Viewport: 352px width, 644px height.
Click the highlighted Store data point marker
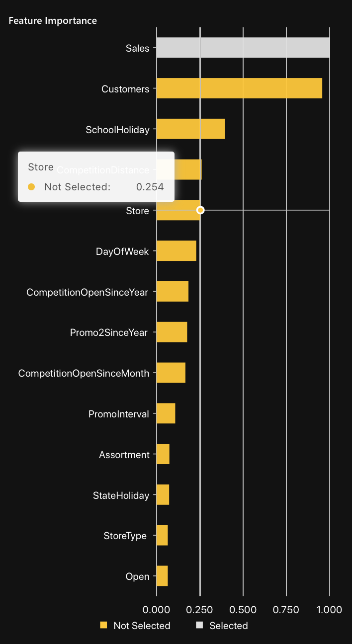coord(200,210)
